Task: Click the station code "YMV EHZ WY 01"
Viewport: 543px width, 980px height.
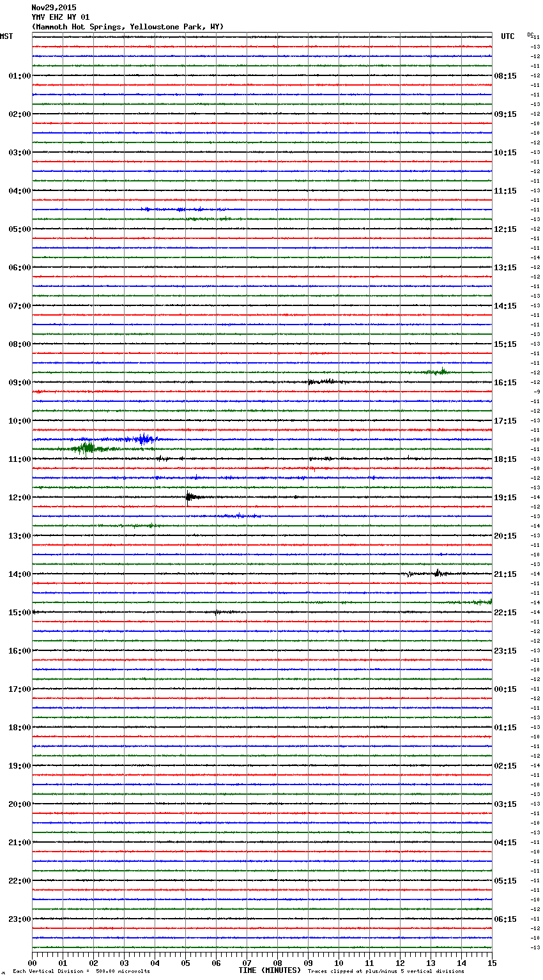Action: click(61, 17)
